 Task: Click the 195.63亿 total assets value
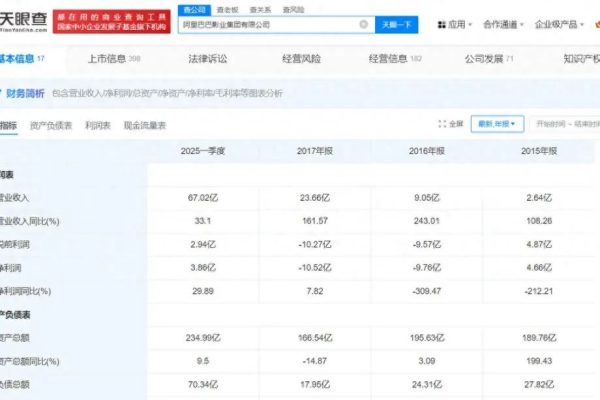pyautogui.click(x=427, y=338)
